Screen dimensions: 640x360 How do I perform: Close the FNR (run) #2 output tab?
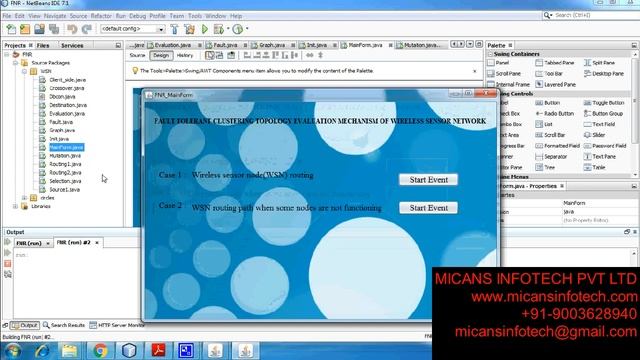97,243
